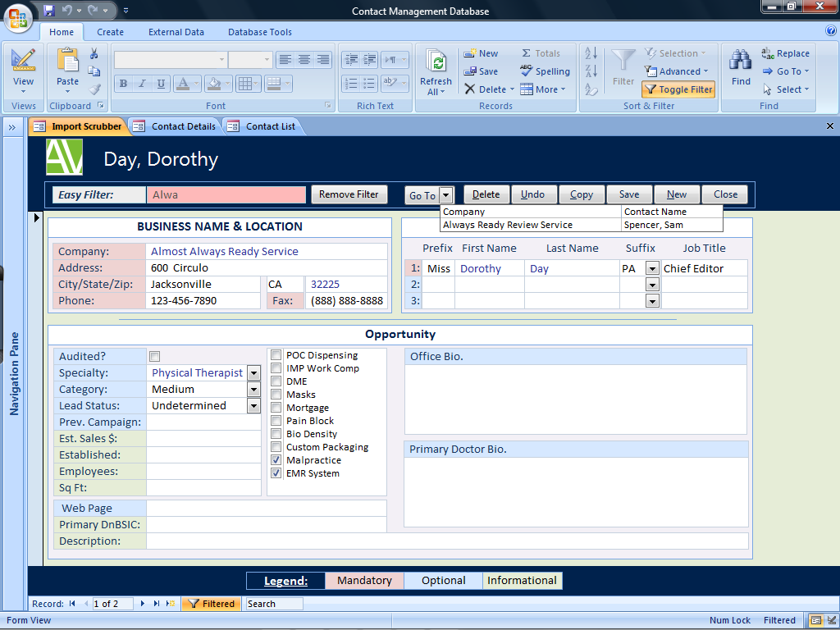Click the form's Close button
Image resolution: width=840 pixels, height=630 pixels.
(x=725, y=194)
